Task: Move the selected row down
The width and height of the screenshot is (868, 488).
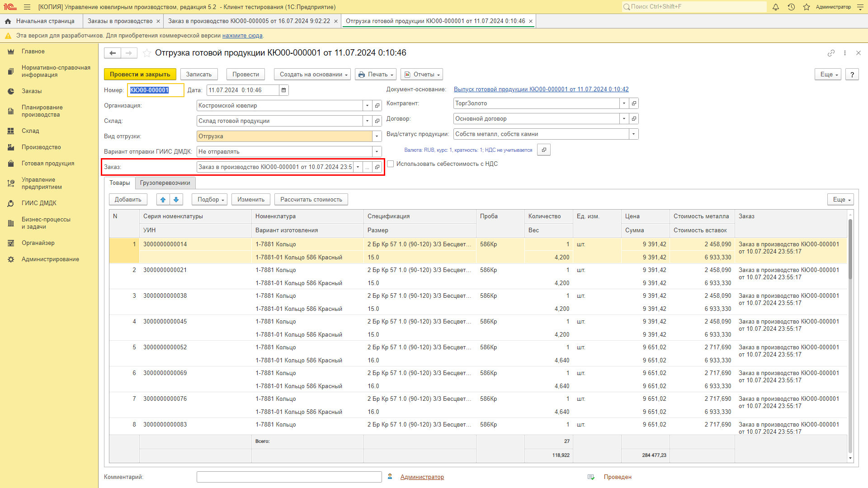Action: coord(176,200)
